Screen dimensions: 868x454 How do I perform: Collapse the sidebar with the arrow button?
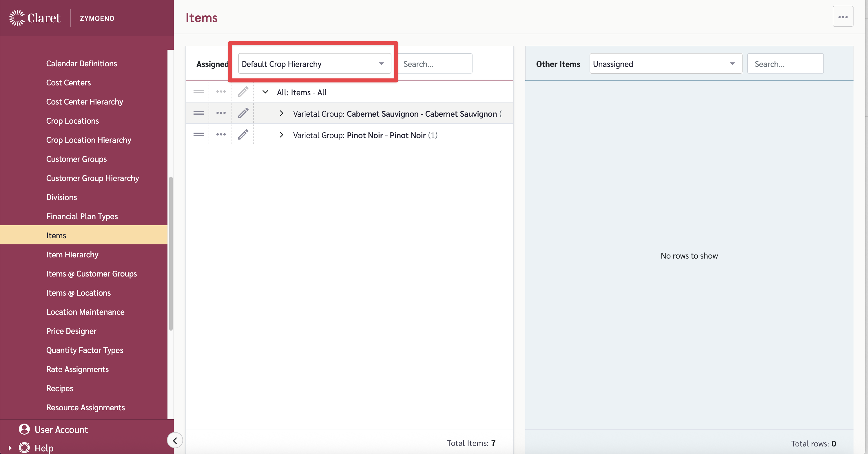coord(175,440)
